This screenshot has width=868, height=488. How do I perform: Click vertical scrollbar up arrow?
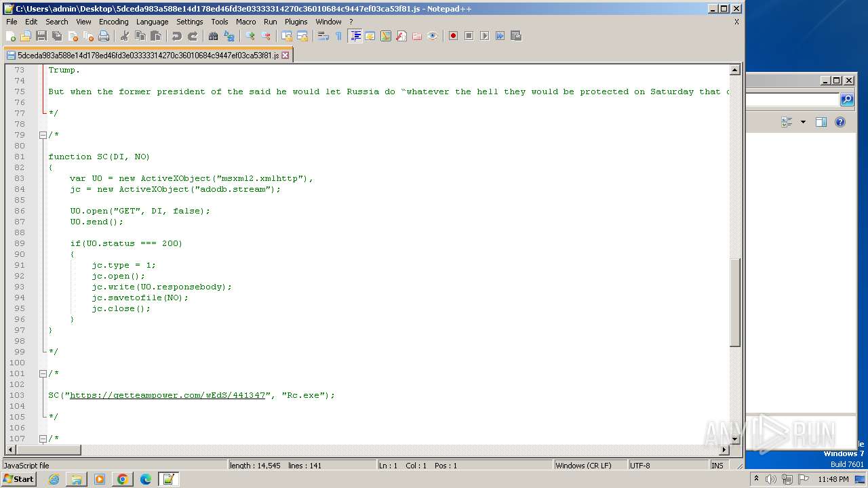pos(735,70)
